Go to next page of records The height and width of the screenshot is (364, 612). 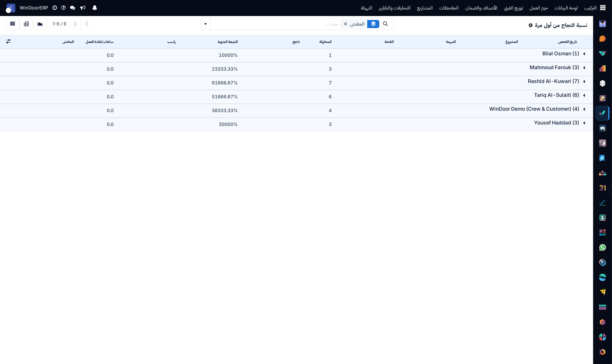pyautogui.click(x=75, y=24)
